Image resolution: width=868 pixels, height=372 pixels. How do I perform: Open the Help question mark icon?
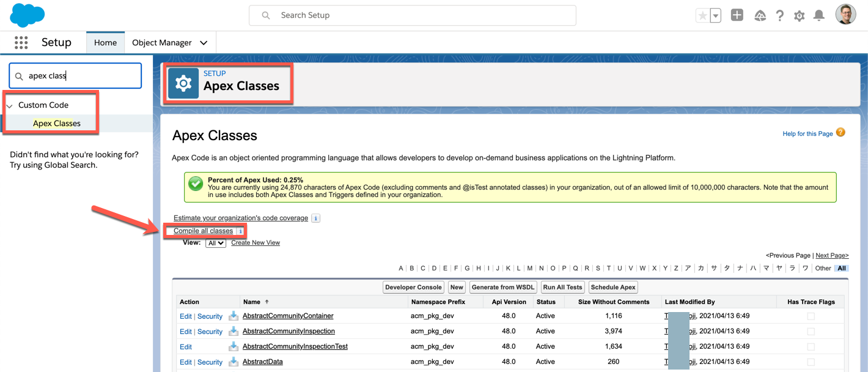coord(779,16)
